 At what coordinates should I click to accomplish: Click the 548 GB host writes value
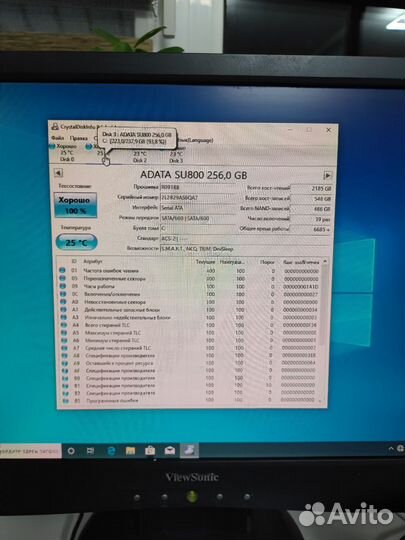(x=311, y=199)
